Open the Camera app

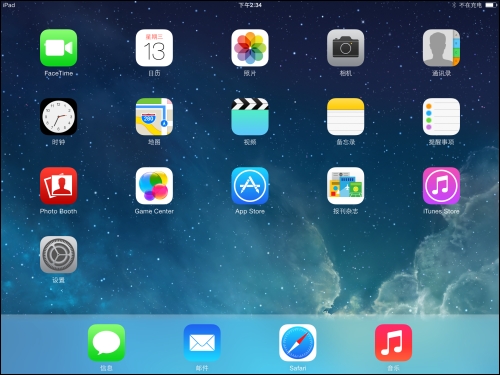pyautogui.click(x=346, y=48)
